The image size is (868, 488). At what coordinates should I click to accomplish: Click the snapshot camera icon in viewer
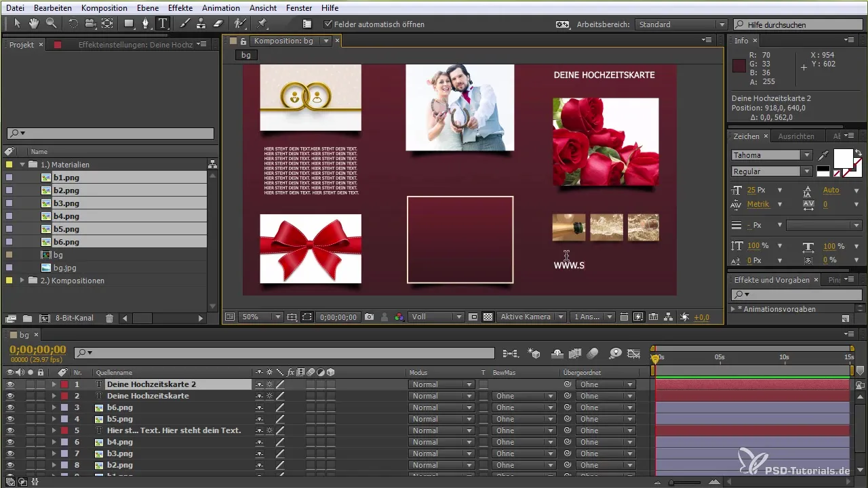(370, 317)
